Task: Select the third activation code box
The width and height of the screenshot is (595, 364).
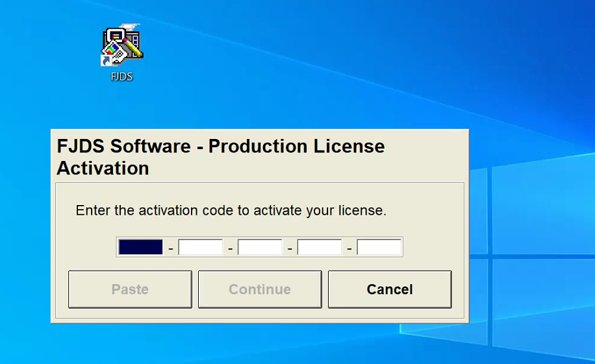Action: [260, 247]
